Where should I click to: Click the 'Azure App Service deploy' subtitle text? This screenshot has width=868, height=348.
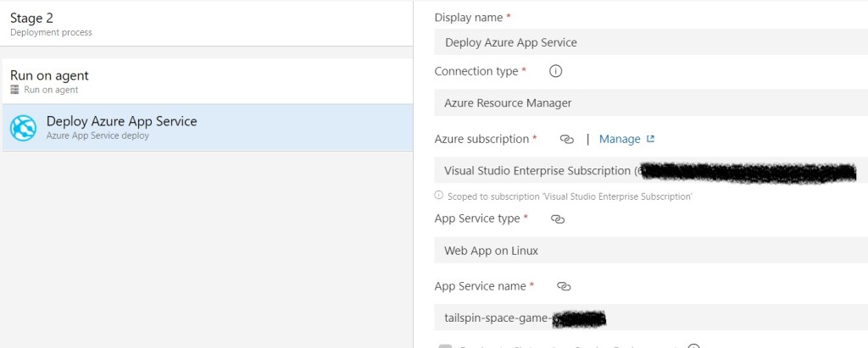click(x=97, y=135)
